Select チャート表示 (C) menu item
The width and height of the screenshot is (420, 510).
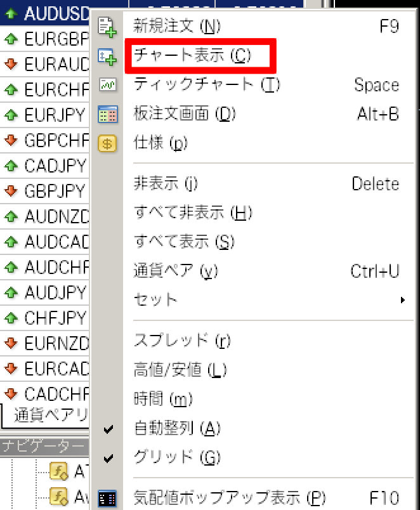point(192,56)
